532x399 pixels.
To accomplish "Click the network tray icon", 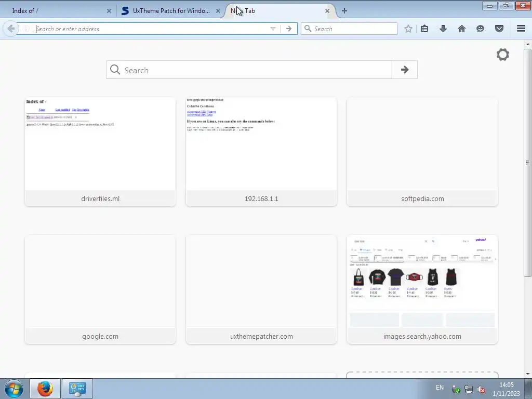I will [469, 390].
